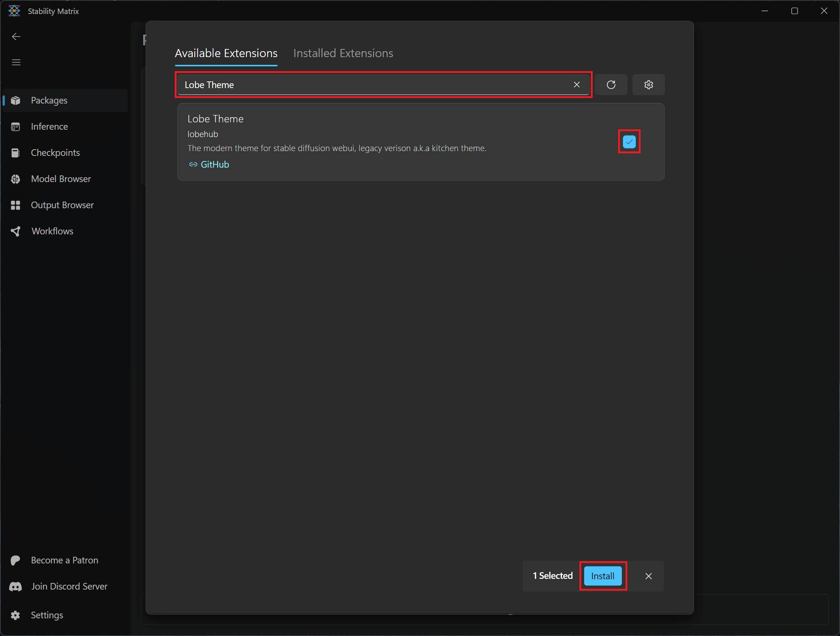The height and width of the screenshot is (636, 840).
Task: Open the Checkpoints section
Action: (x=55, y=153)
